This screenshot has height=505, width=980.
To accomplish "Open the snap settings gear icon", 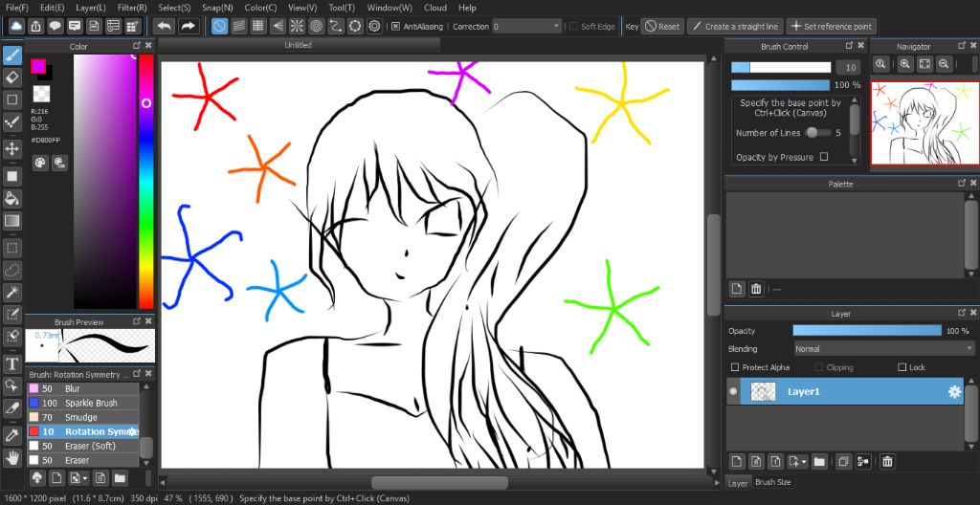I will point(374,26).
